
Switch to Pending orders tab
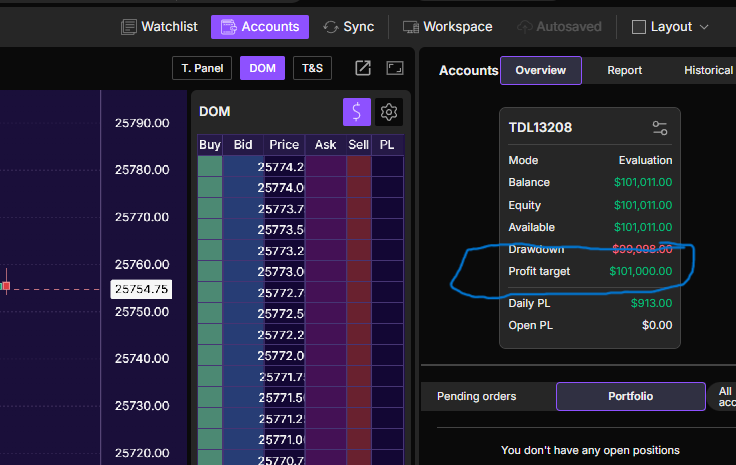click(476, 396)
